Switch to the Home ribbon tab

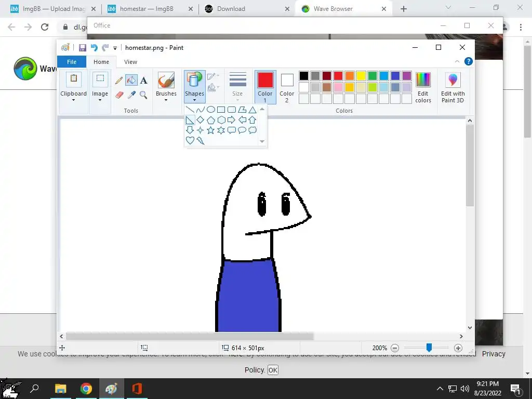(101, 62)
